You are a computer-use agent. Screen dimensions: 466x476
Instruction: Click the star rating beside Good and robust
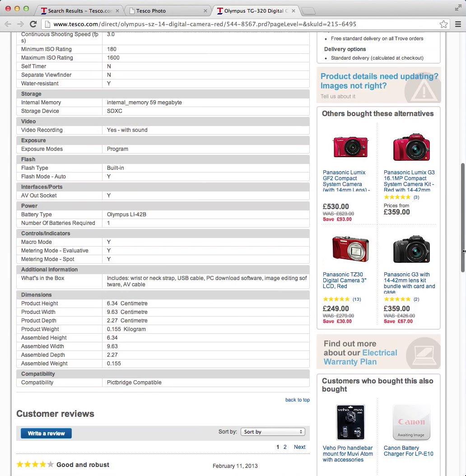click(35, 464)
